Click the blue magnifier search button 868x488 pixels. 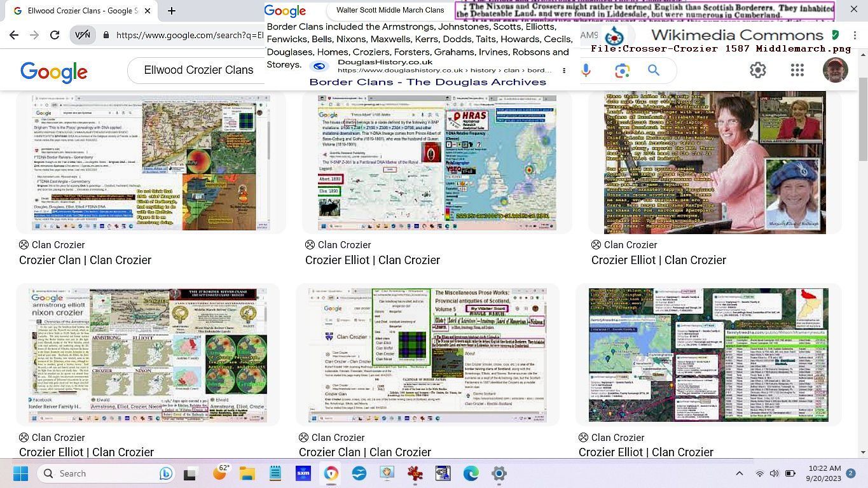point(654,71)
